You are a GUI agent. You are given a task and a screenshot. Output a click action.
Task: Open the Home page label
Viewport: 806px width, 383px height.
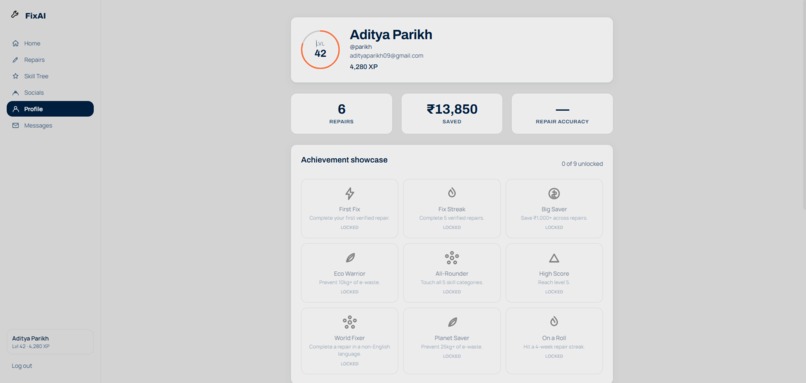[x=32, y=44]
